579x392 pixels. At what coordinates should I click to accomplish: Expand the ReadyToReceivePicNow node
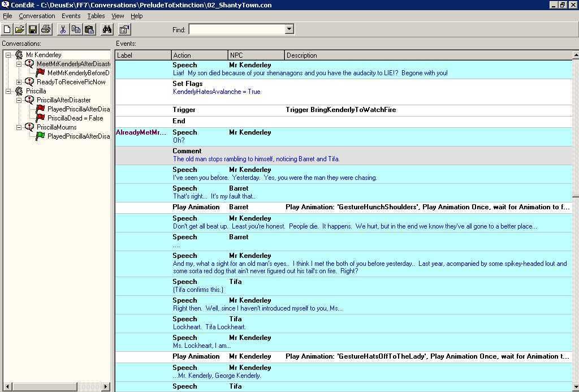click(19, 82)
